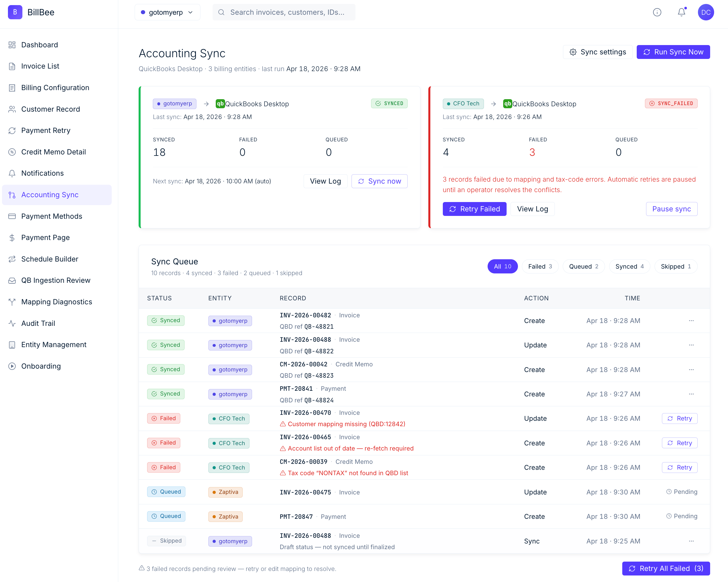Click QBD ref QB-48821
The image size is (728, 582).
307,326
